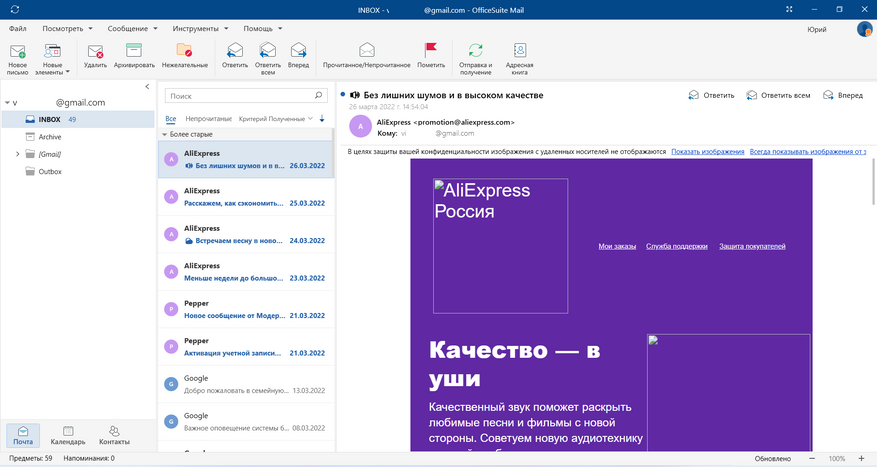Toggle Прочитанное/Непрочитанное read status icon

coord(366,50)
